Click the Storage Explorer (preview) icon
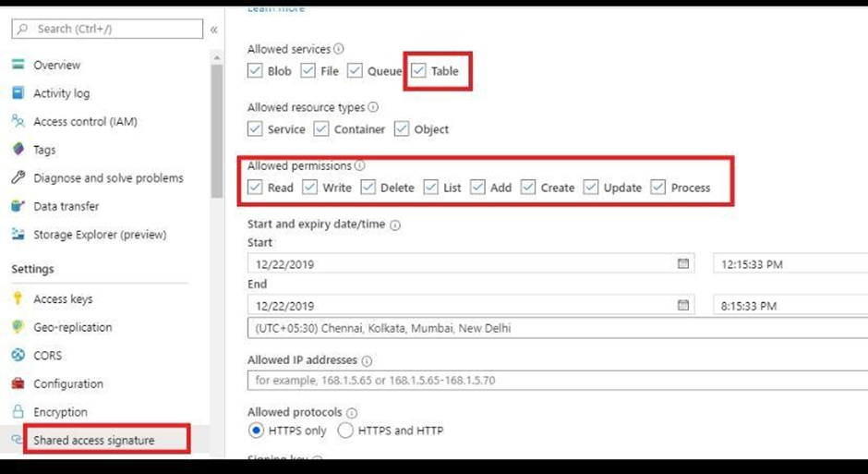868x474 pixels. tap(18, 235)
